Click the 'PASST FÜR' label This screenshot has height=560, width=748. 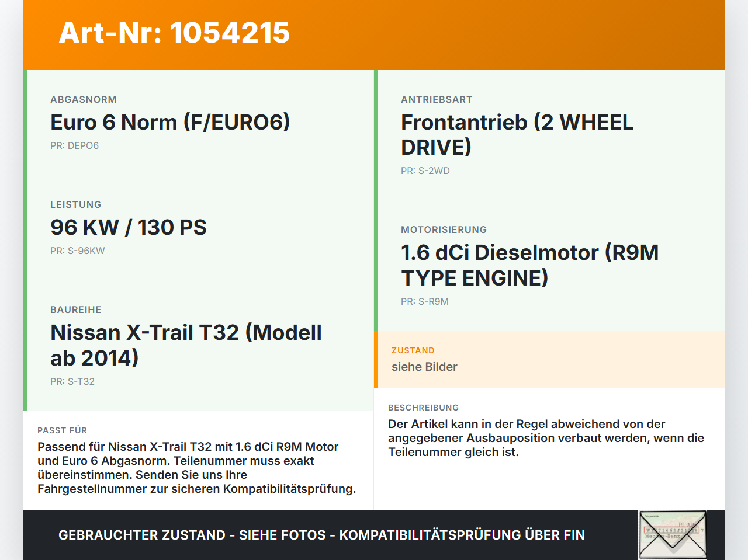point(62,431)
